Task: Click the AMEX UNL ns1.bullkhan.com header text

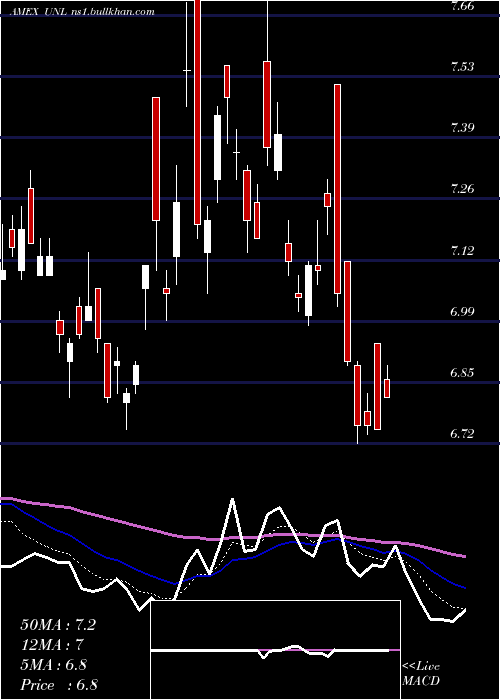Action: click(x=83, y=12)
